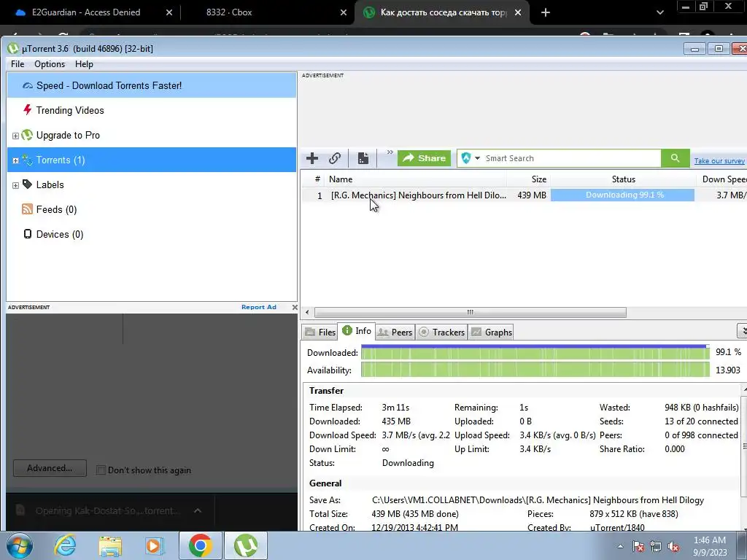Expand the Chrome downloaded torrent item chevron
The width and height of the screenshot is (747, 560).
click(x=197, y=510)
